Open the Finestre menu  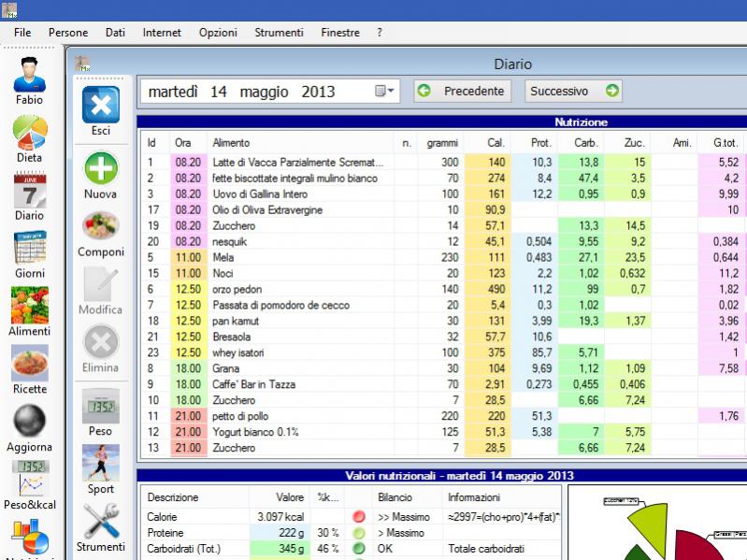[339, 32]
